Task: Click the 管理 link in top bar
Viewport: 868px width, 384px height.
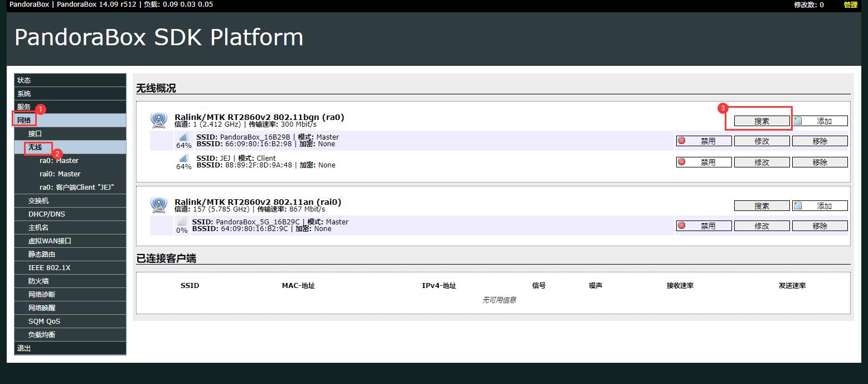Action: [x=850, y=4]
